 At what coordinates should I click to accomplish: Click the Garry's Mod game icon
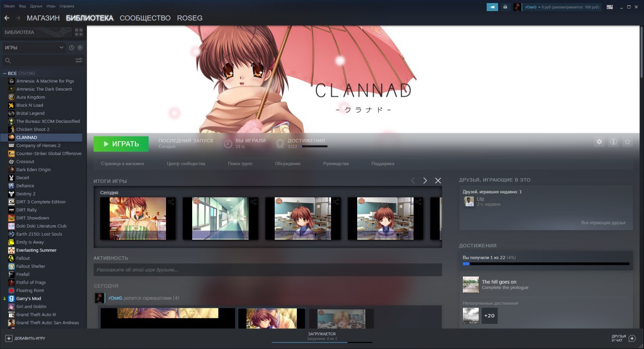pos(12,299)
